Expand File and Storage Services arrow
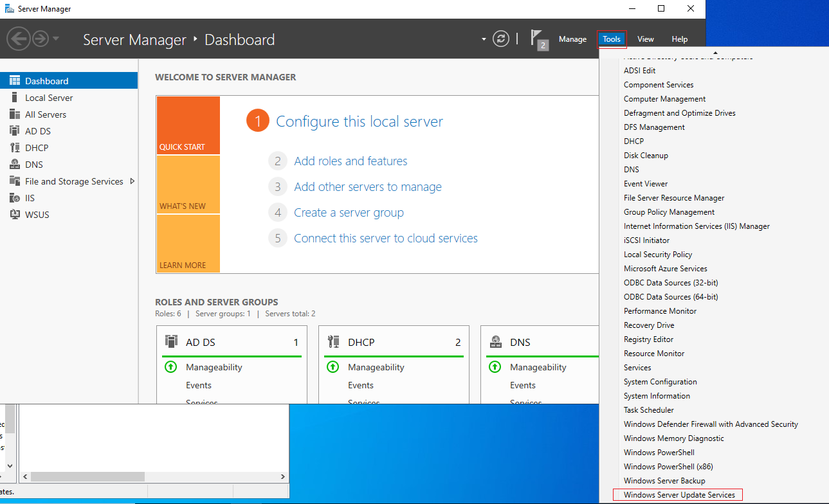This screenshot has width=829, height=504. pyautogui.click(x=132, y=181)
